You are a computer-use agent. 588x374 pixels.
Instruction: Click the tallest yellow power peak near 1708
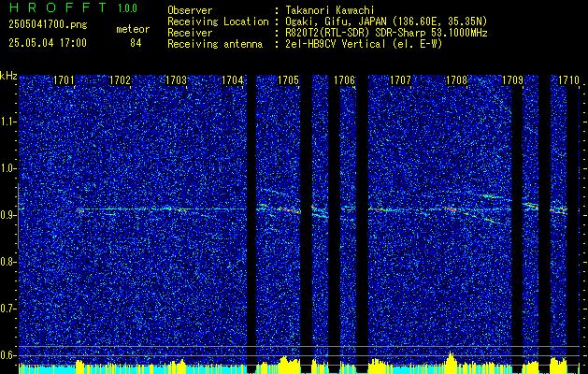pyautogui.click(x=452, y=361)
